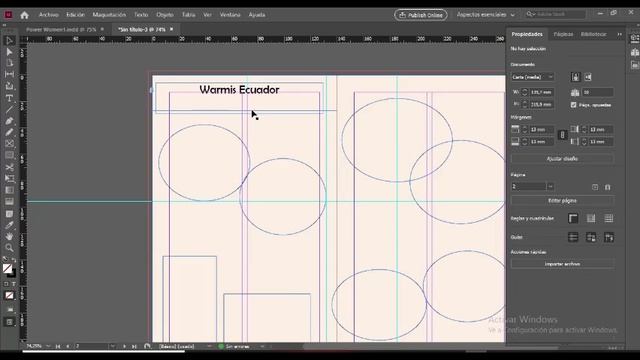Click the Search Adobe Stock field
The height and width of the screenshot is (360, 640).
tap(555, 14)
